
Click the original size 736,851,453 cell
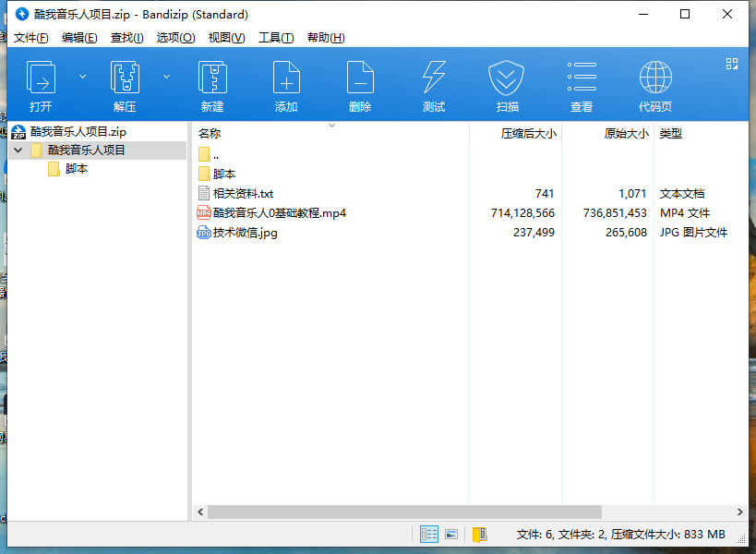click(x=615, y=213)
